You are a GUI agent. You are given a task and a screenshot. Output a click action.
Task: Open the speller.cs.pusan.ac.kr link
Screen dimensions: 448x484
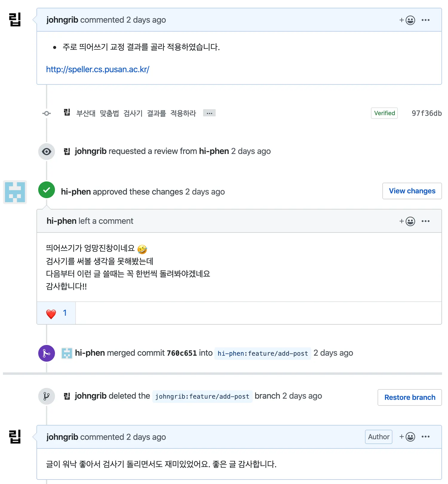click(x=98, y=69)
